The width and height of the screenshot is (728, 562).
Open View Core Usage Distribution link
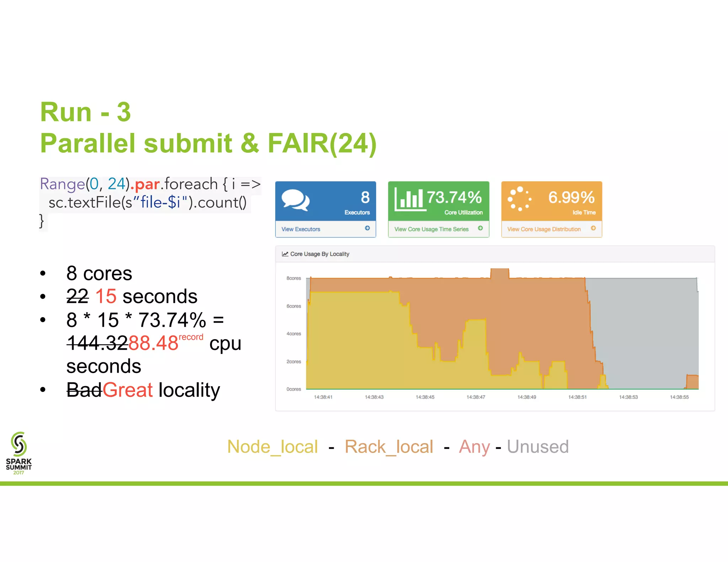tap(544, 229)
